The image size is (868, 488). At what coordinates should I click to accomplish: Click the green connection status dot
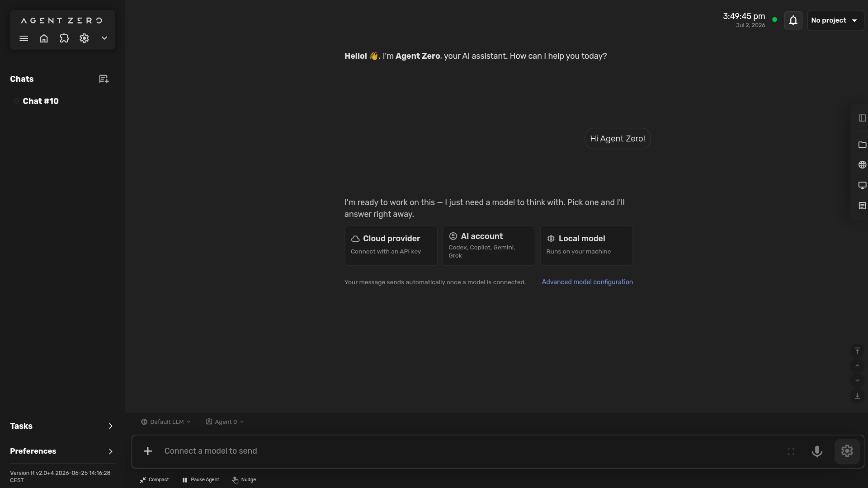coord(775,20)
